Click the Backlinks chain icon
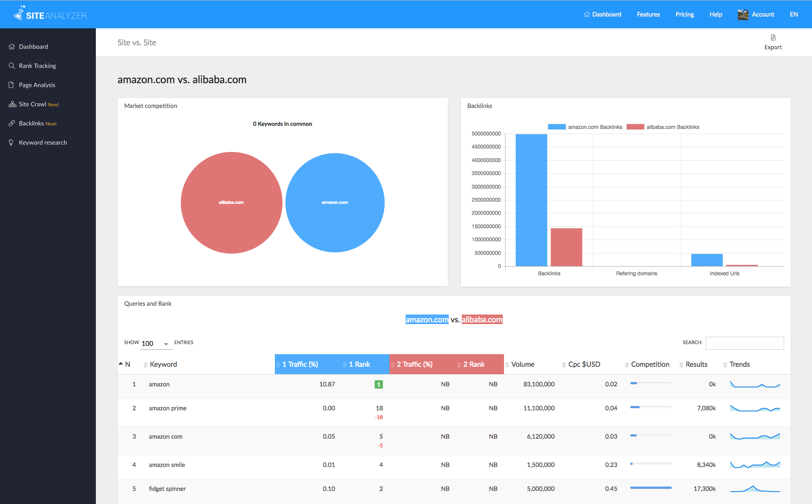The height and width of the screenshot is (504, 812). 12,123
